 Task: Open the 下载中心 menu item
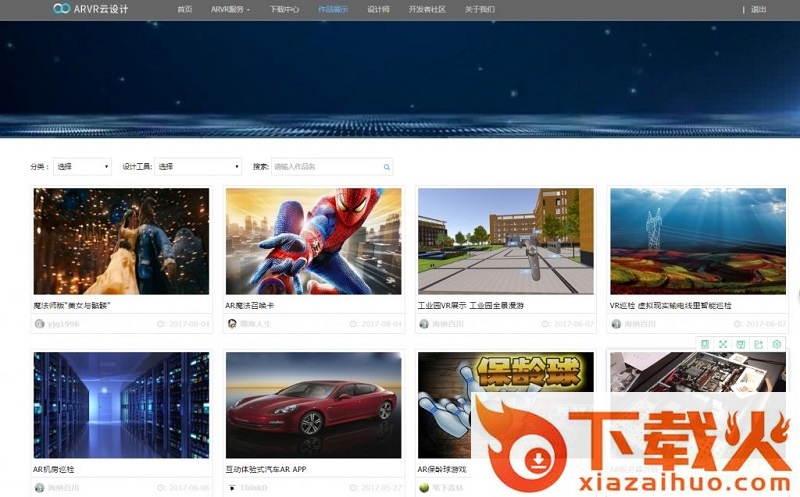coord(284,9)
